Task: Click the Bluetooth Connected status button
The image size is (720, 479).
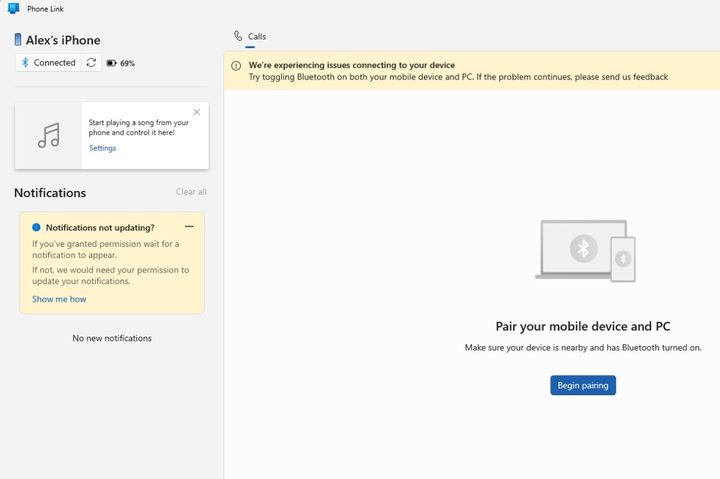Action: pos(49,62)
